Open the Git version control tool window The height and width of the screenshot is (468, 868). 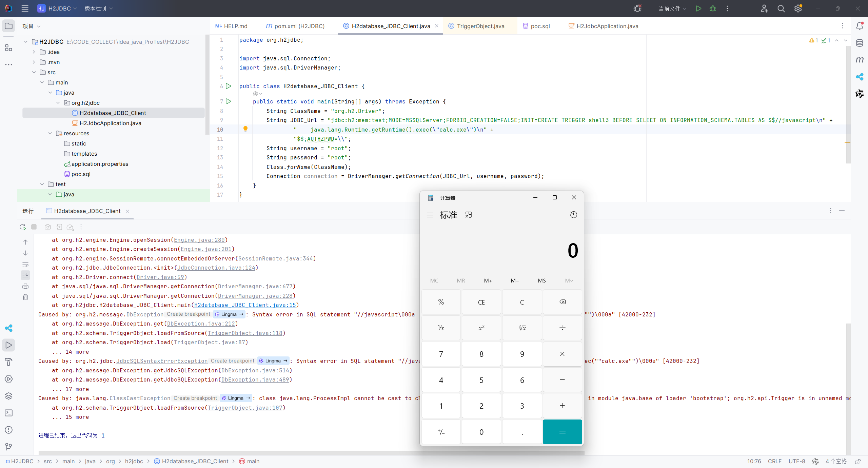[8, 447]
